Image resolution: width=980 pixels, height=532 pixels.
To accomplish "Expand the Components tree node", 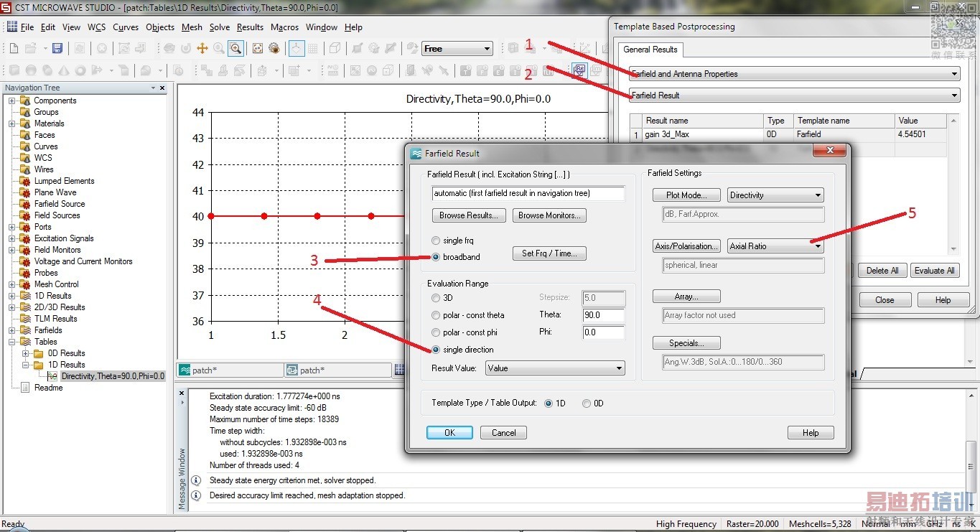I will click(12, 101).
